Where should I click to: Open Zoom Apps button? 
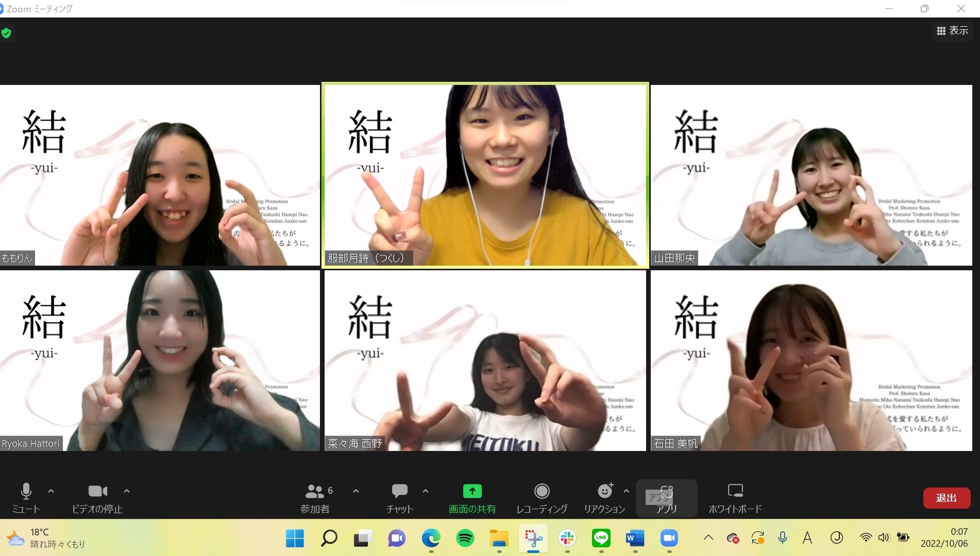coord(667,497)
